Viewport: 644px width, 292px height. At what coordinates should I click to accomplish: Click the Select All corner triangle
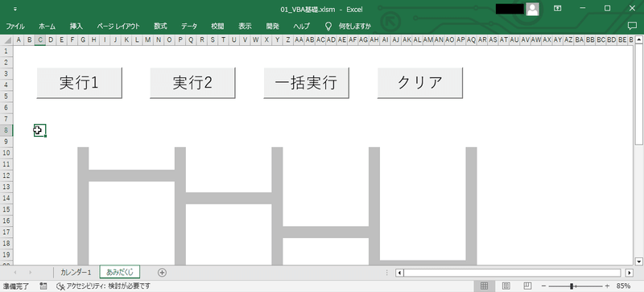(x=8, y=40)
